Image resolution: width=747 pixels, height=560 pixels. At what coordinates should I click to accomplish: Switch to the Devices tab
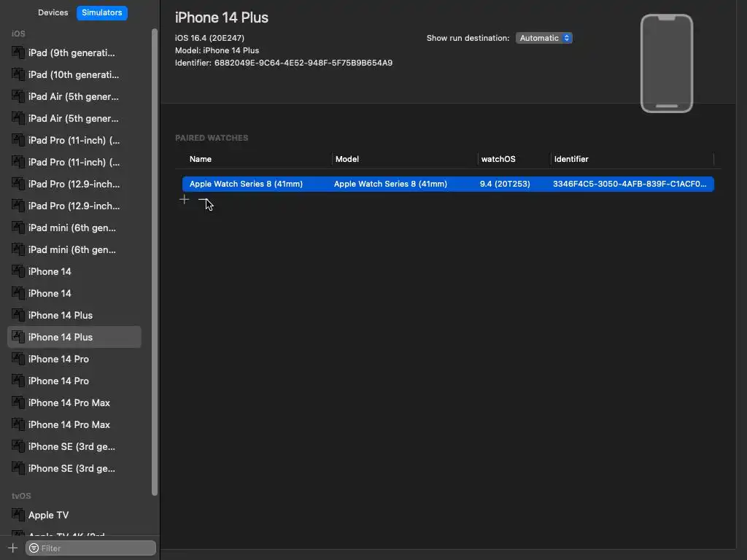[x=53, y=13]
